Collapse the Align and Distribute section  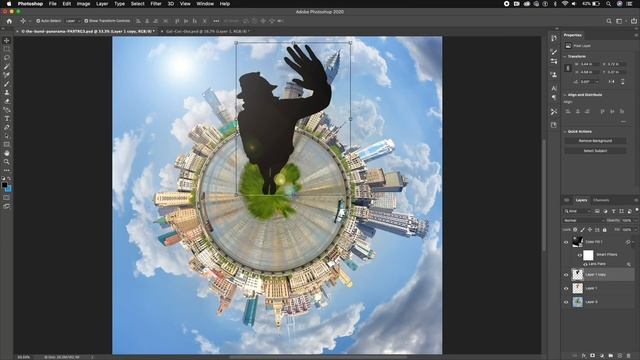565,95
